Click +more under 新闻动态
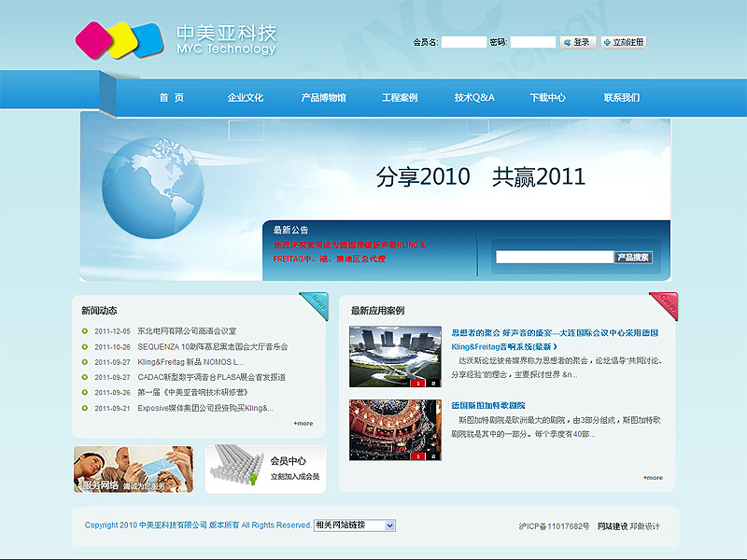The width and height of the screenshot is (747, 560). pos(303,423)
